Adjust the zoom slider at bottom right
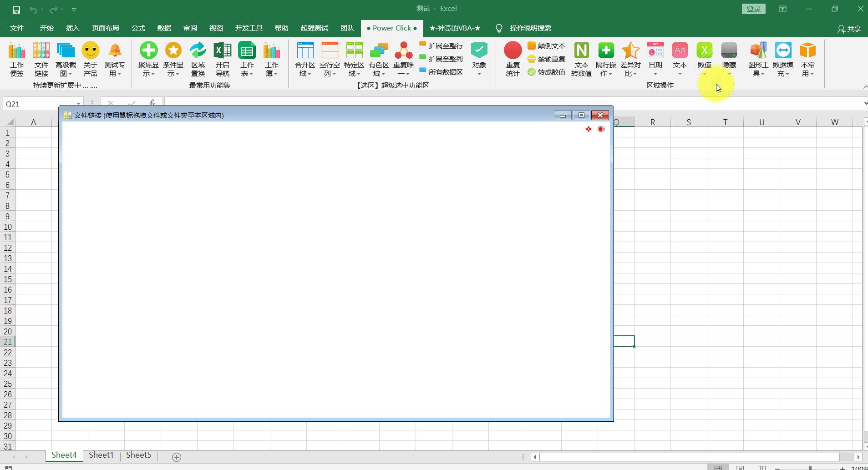 [810, 467]
